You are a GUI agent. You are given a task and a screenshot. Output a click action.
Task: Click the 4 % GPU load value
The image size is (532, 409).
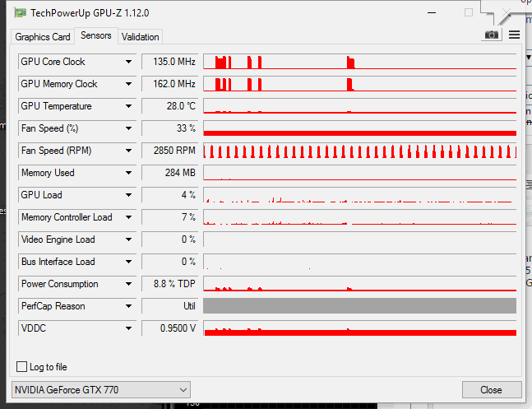pos(170,195)
